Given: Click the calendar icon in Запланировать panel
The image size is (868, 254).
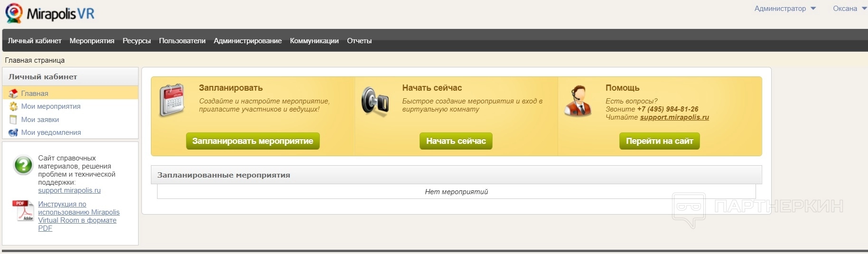Looking at the screenshot, I should click(172, 100).
